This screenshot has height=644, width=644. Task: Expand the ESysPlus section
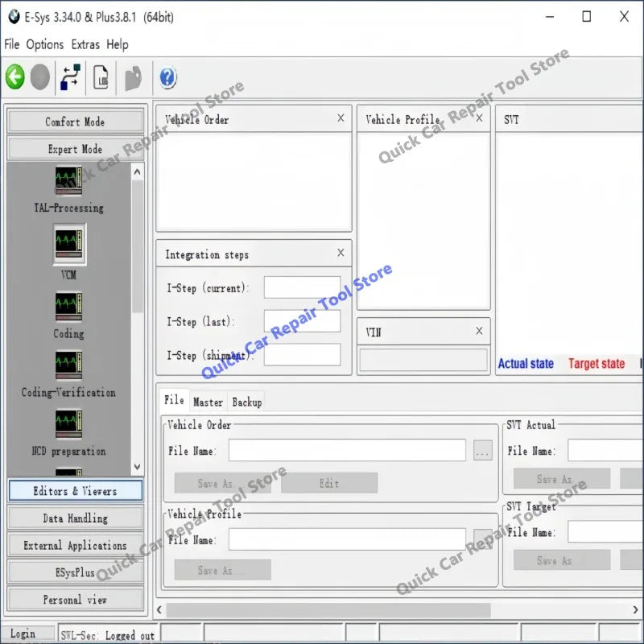point(75,572)
